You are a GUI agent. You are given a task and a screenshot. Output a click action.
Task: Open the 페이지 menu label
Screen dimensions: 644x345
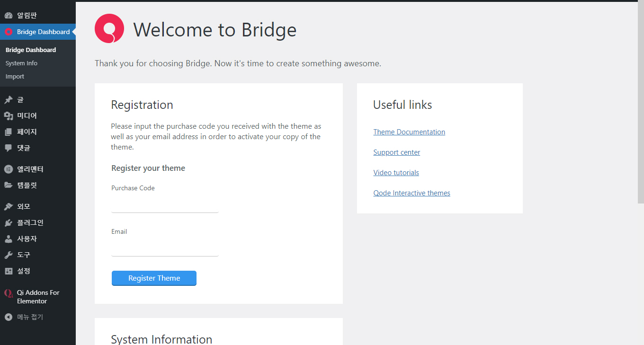pos(27,132)
